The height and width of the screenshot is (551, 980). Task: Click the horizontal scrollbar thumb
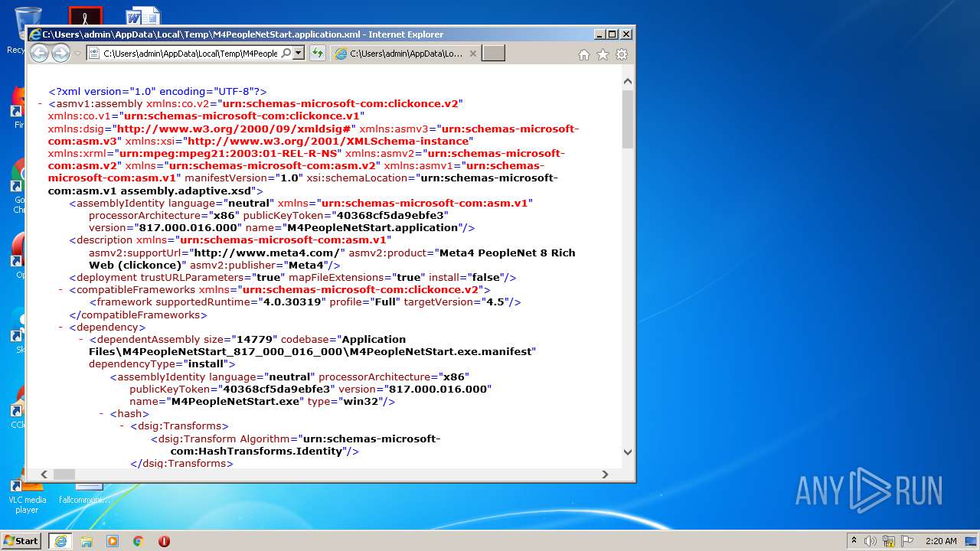[x=64, y=474]
